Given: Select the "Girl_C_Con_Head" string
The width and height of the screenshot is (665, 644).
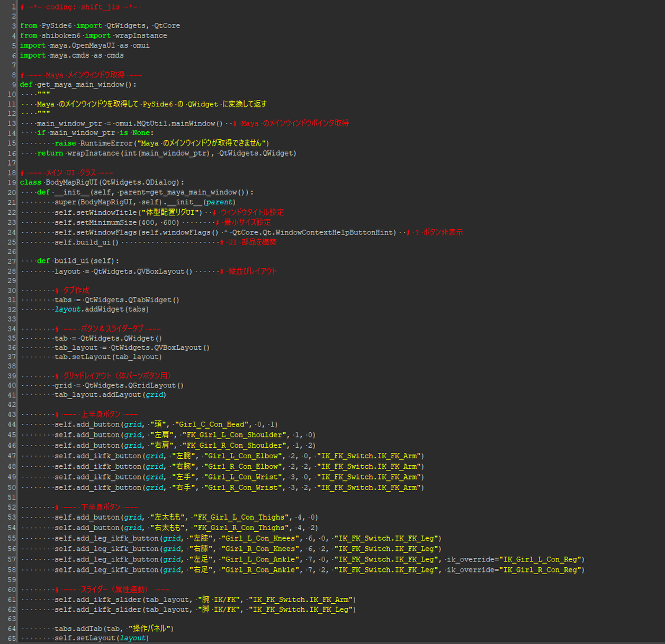Looking at the screenshot, I should 212,424.
